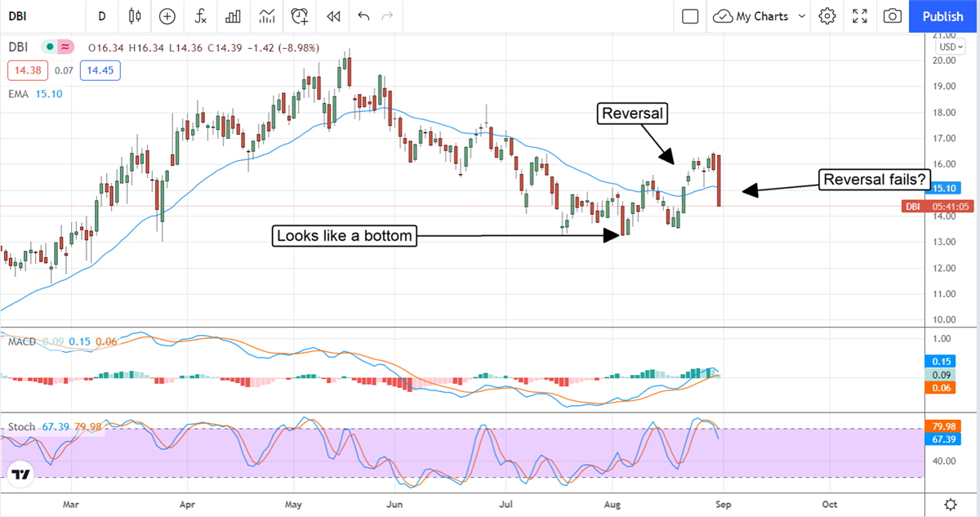Select the EMA 15.10 indicator legend
980x517 pixels.
click(35, 94)
